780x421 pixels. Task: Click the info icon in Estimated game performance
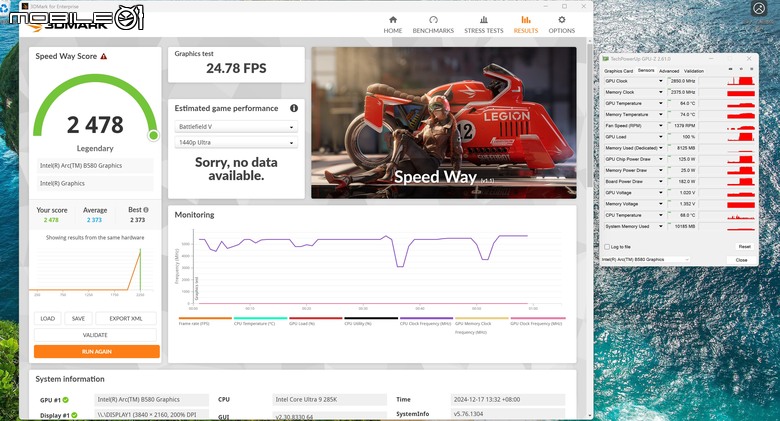pyautogui.click(x=294, y=108)
